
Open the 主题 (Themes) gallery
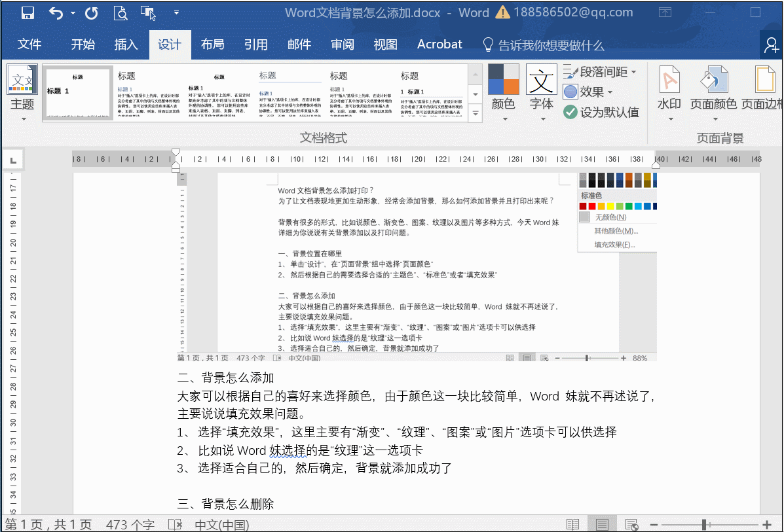coord(22,92)
